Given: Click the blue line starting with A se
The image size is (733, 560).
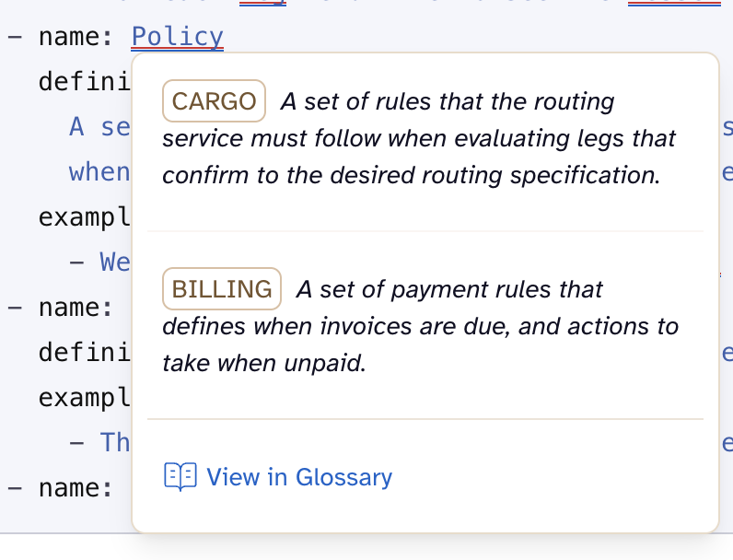Looking at the screenshot, I should (99, 127).
